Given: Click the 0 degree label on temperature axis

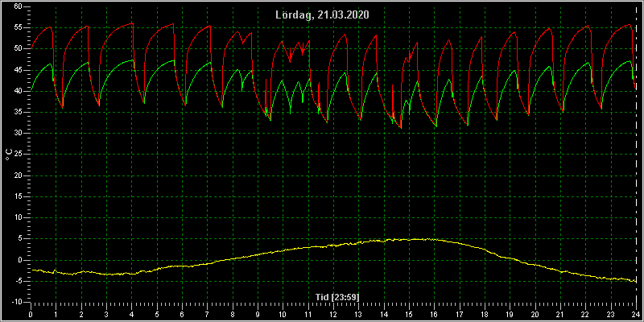Looking at the screenshot, I should (x=20, y=260).
